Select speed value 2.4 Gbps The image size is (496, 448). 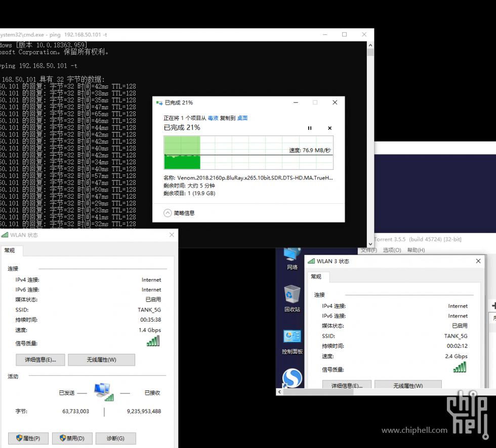point(456,356)
